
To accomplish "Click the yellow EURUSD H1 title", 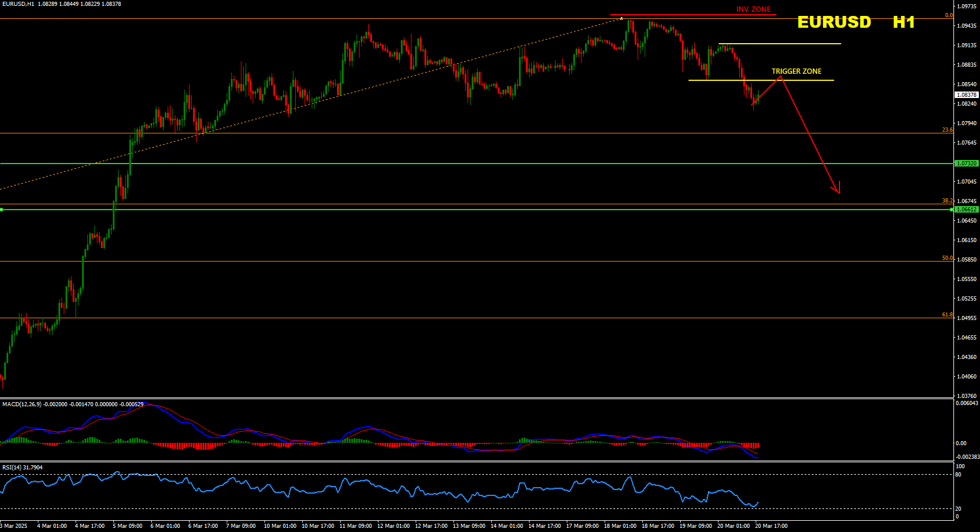I will point(855,22).
